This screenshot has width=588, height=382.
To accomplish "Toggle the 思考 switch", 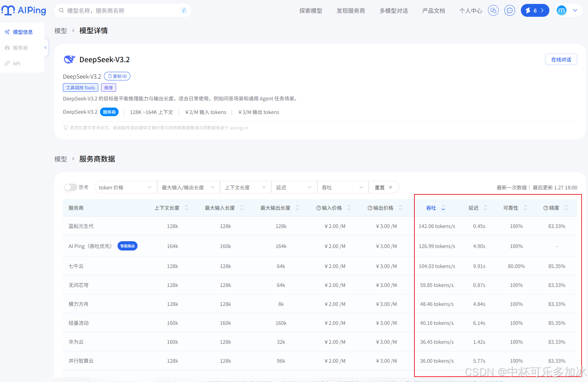I will point(71,187).
